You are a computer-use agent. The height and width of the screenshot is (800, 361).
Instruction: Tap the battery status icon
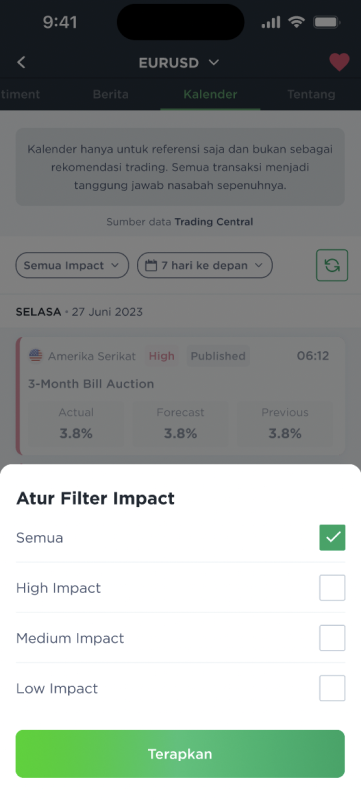(x=327, y=22)
